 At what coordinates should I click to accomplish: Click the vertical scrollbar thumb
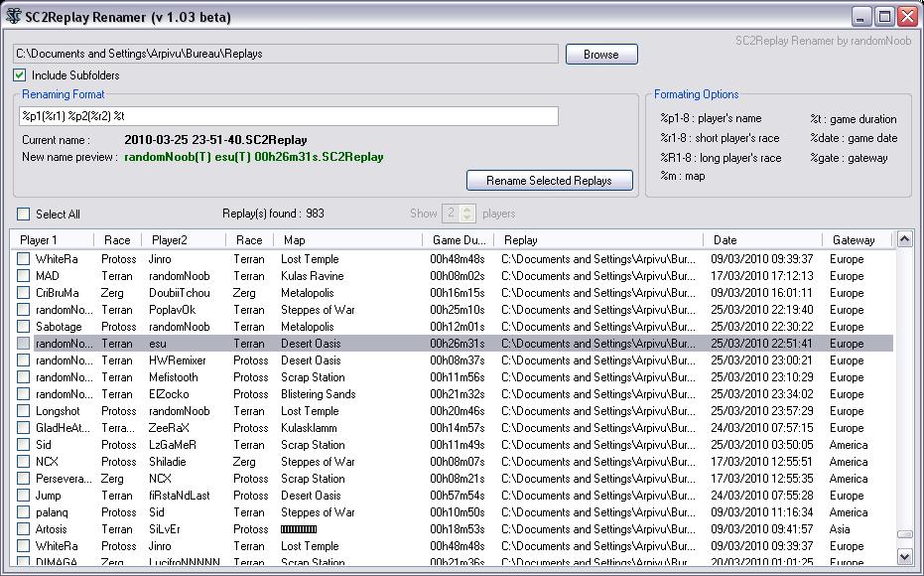click(904, 534)
